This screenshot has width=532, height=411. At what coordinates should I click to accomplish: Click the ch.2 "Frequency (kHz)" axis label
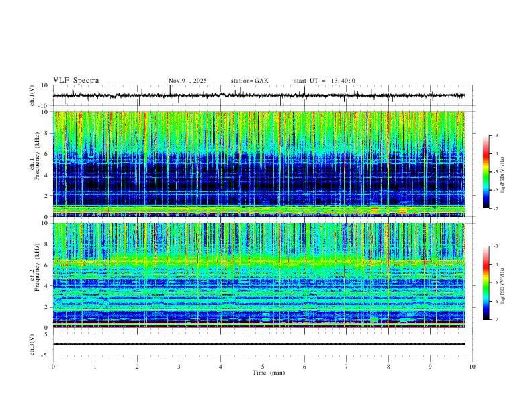click(37, 267)
